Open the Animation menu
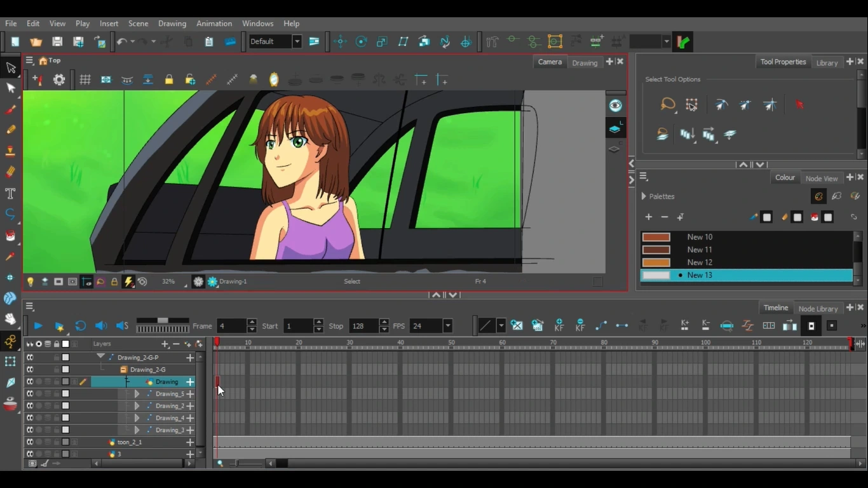The height and width of the screenshot is (488, 868). coord(214,24)
